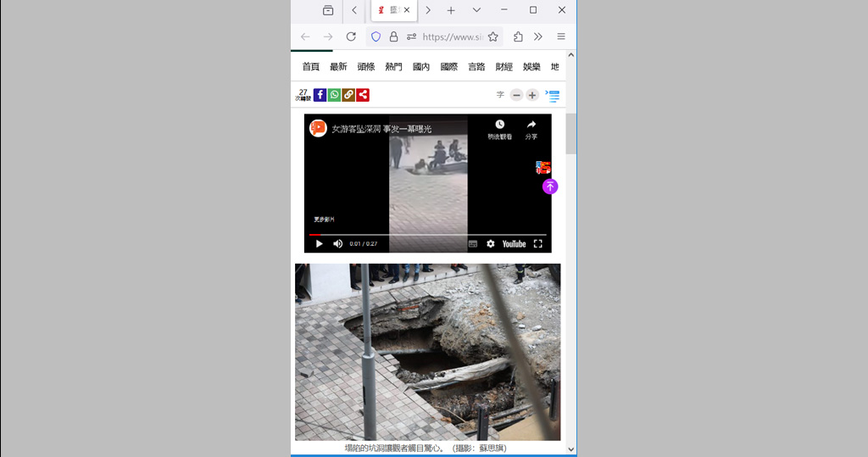Increase font size with plus button

532,95
